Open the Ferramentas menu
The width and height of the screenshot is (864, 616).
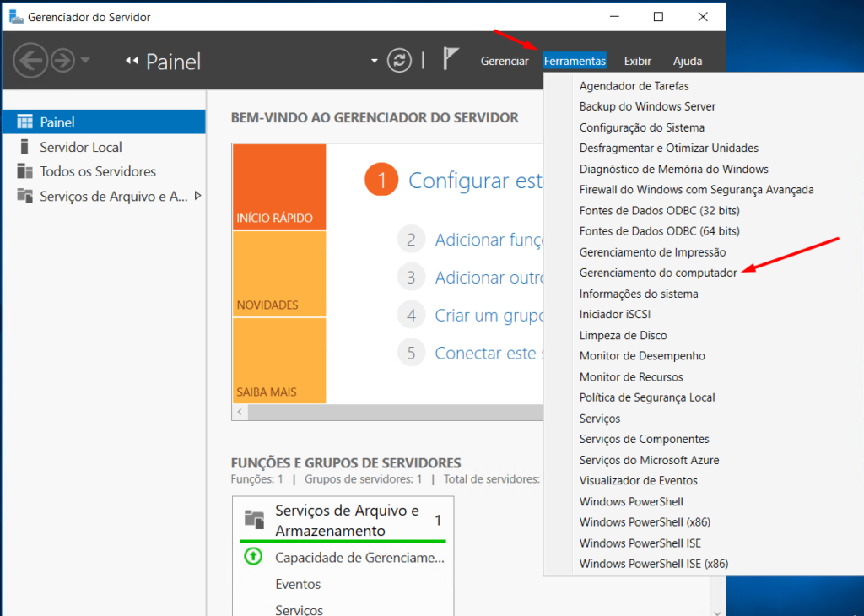click(575, 61)
